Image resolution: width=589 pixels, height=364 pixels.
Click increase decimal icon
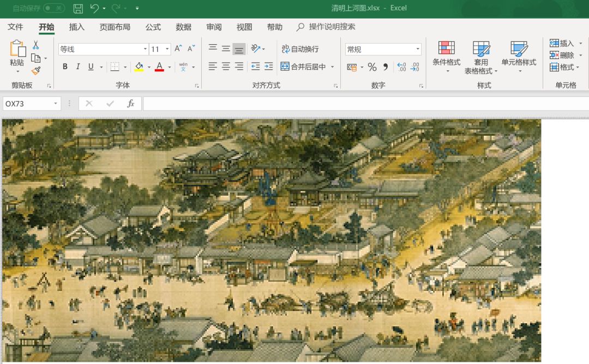[401, 67]
